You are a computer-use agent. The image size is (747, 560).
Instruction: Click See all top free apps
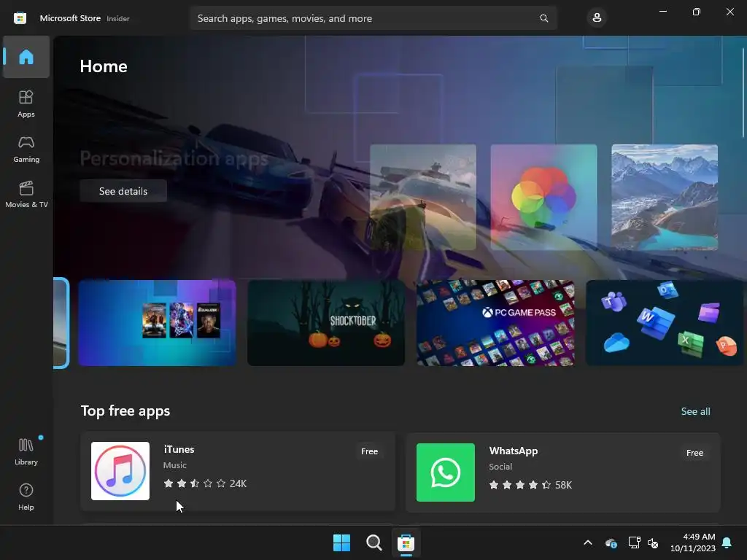(x=695, y=411)
